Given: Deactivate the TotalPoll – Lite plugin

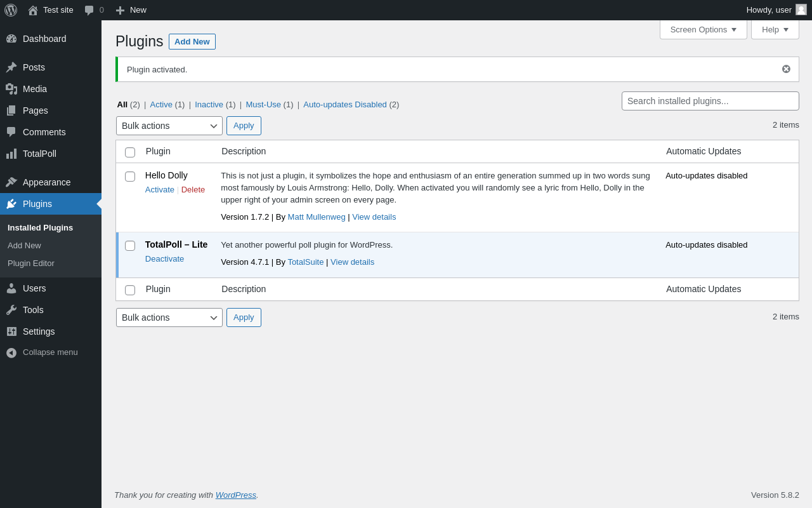Looking at the screenshot, I should point(164,259).
